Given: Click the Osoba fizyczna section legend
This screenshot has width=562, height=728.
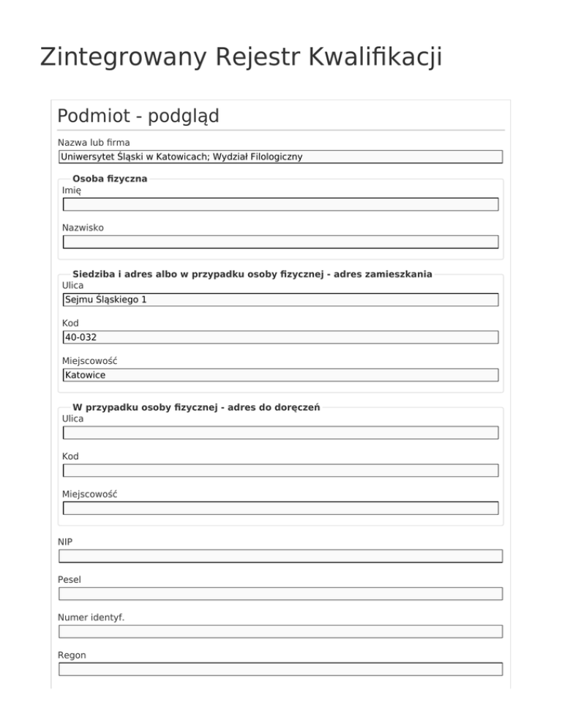Looking at the screenshot, I should (x=110, y=179).
